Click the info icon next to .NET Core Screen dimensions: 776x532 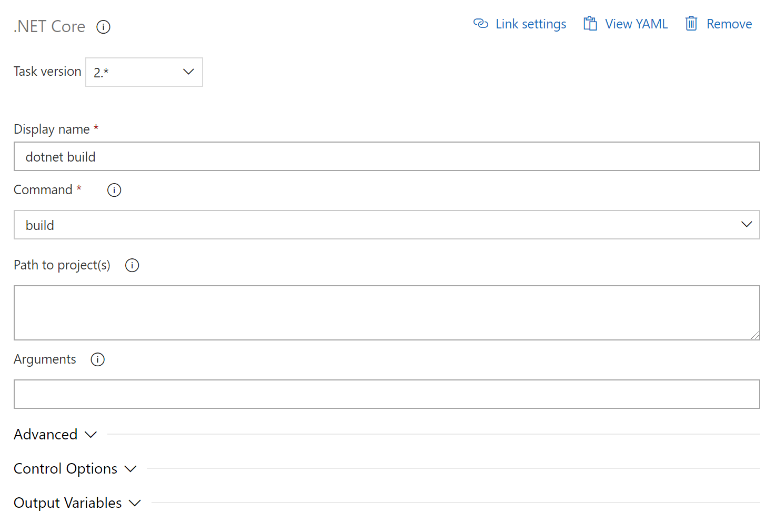[x=103, y=27]
